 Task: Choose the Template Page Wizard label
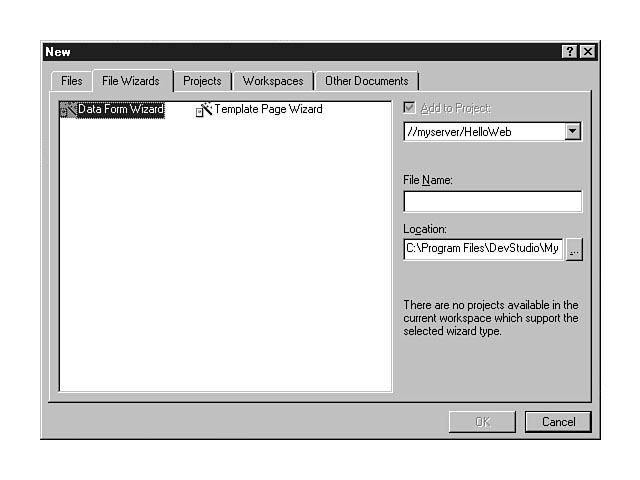pyautogui.click(x=268, y=110)
